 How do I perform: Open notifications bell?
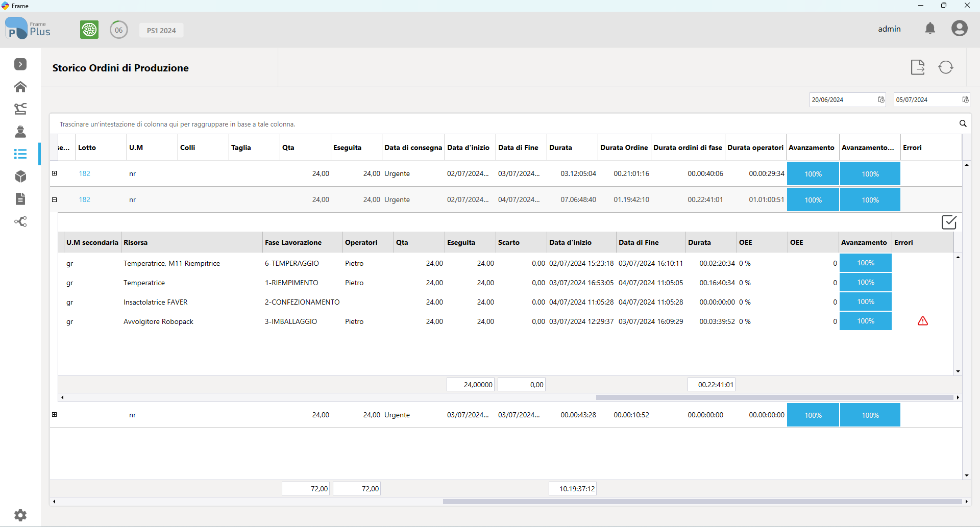[930, 29]
